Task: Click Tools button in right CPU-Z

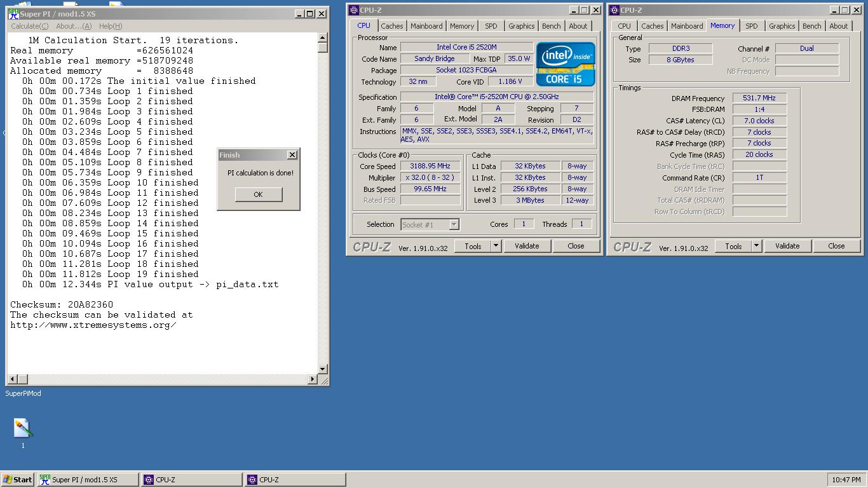Action: (x=733, y=246)
